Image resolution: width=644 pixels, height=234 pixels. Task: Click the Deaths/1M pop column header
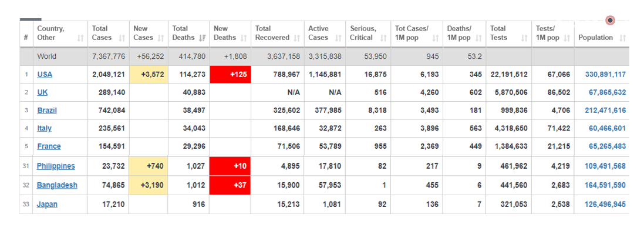[x=464, y=34]
